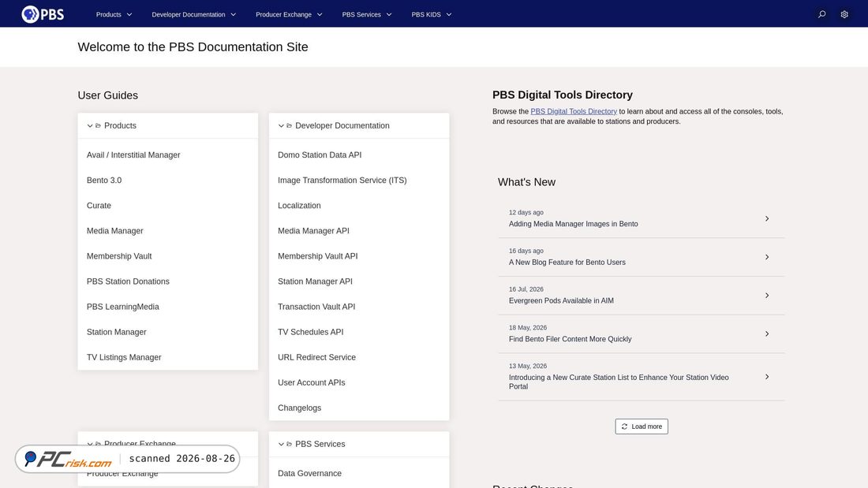Read Introducing a New Curate Station List post

click(619, 382)
